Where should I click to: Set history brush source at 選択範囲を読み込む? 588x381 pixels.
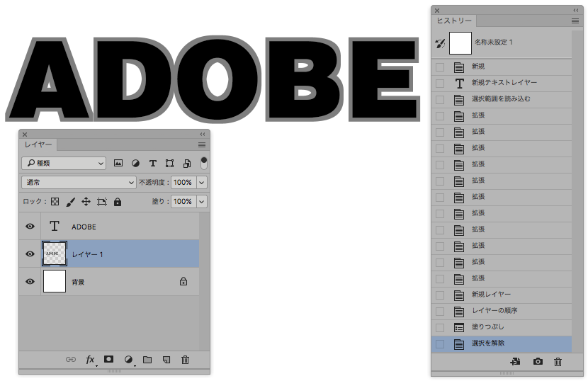click(440, 100)
